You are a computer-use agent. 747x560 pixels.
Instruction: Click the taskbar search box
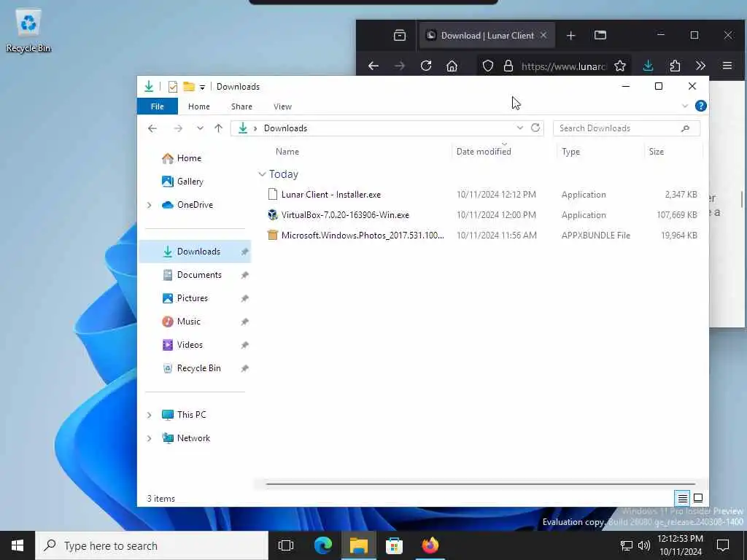pos(152,545)
